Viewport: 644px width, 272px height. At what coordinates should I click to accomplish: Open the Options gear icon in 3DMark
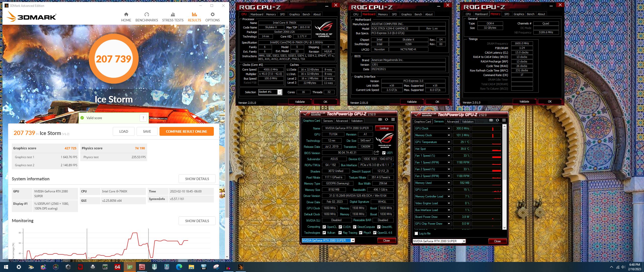tap(213, 14)
